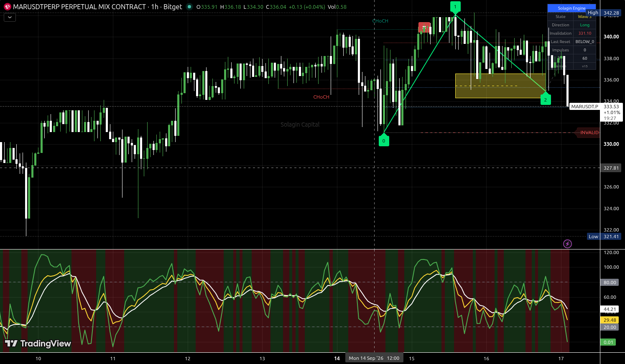This screenshot has height=364, width=625.
Task: Click the Low 321.41 price label
Action: click(604, 237)
